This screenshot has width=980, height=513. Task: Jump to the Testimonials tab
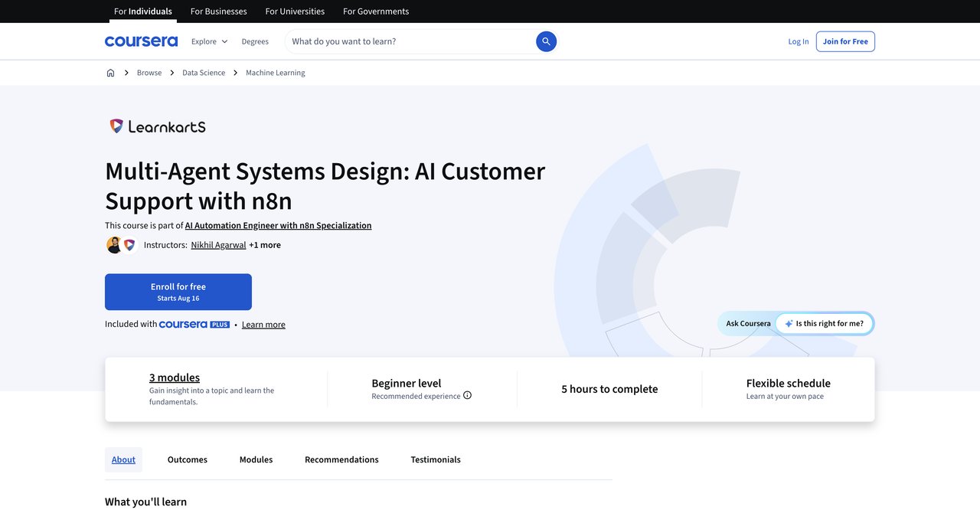[436, 459]
